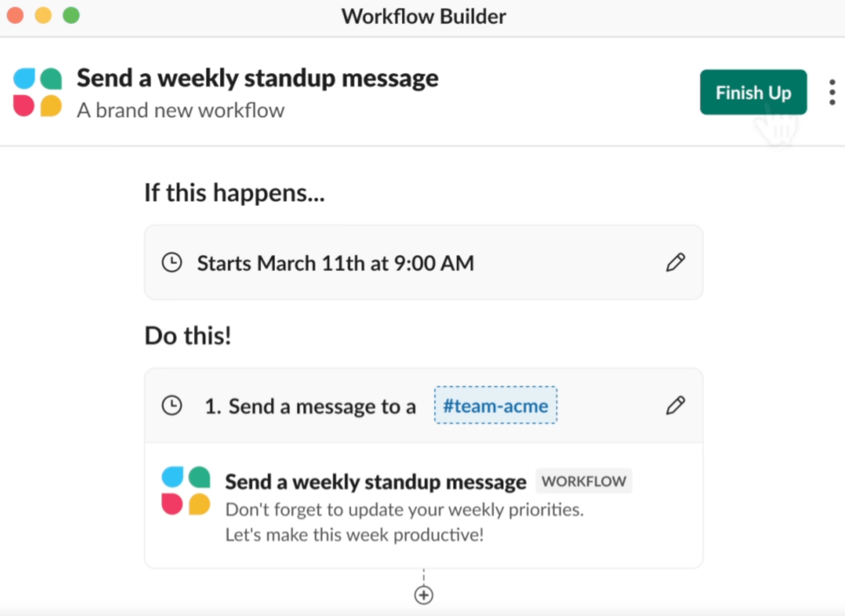845x616 pixels.
Task: Click the clock icon beside step 1
Action: [x=173, y=405]
